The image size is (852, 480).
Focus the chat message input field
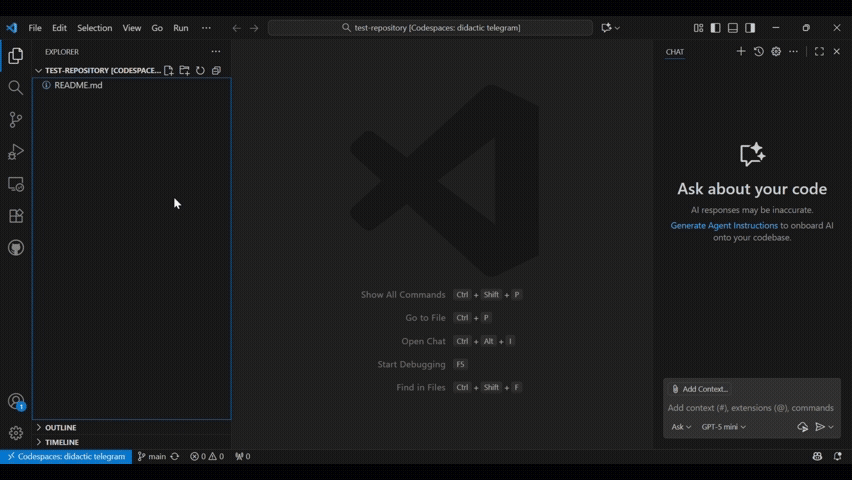pos(750,408)
